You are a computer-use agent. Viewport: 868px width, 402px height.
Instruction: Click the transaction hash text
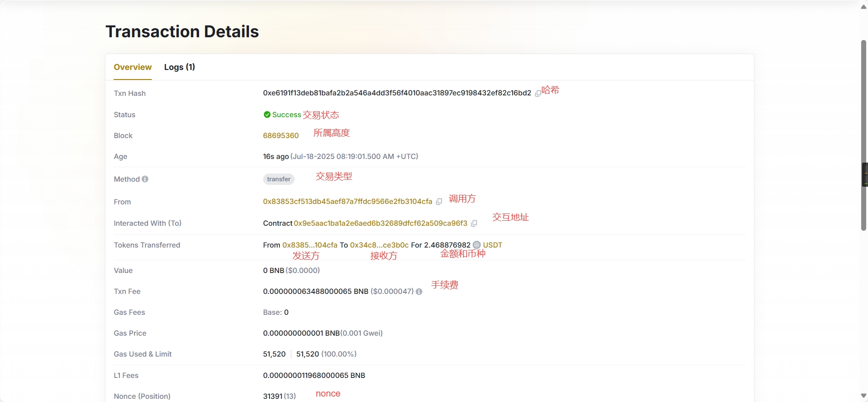[397, 93]
